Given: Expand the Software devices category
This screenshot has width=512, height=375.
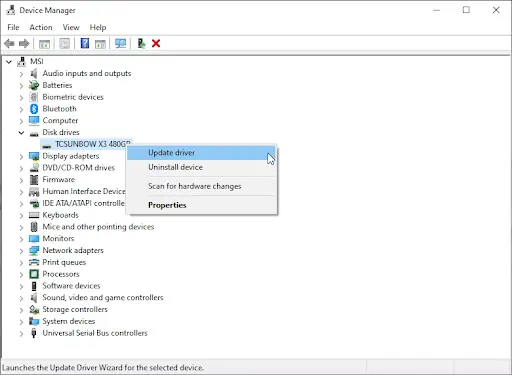Looking at the screenshot, I should coord(21,286).
